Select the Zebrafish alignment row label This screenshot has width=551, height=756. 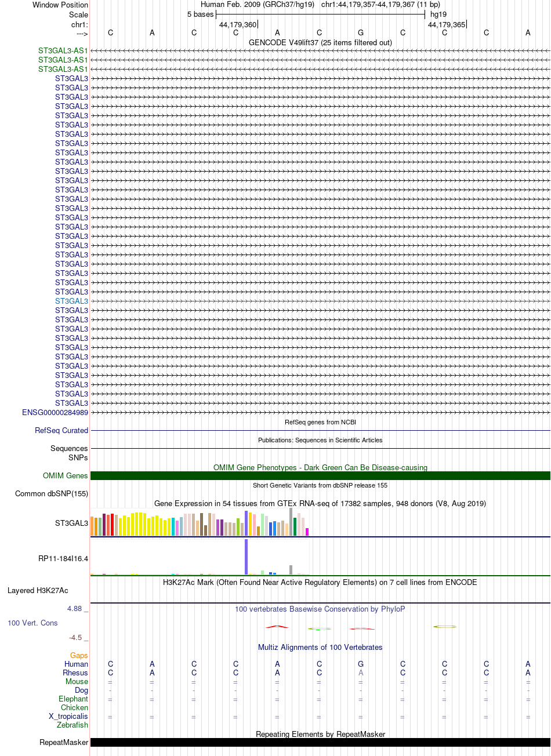click(72, 725)
